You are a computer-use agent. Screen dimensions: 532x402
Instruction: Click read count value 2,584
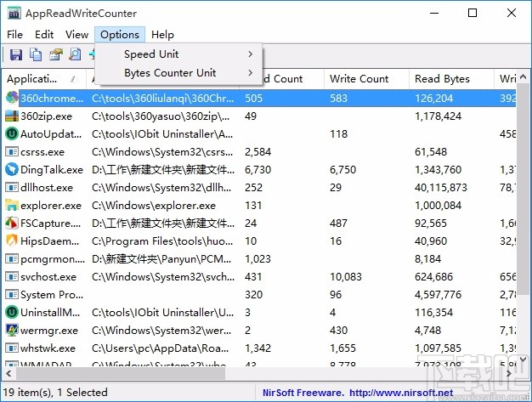click(x=258, y=151)
